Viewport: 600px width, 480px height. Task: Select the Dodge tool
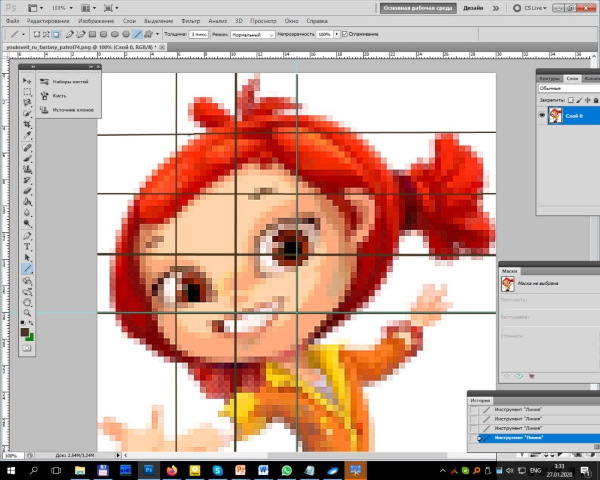(x=27, y=223)
